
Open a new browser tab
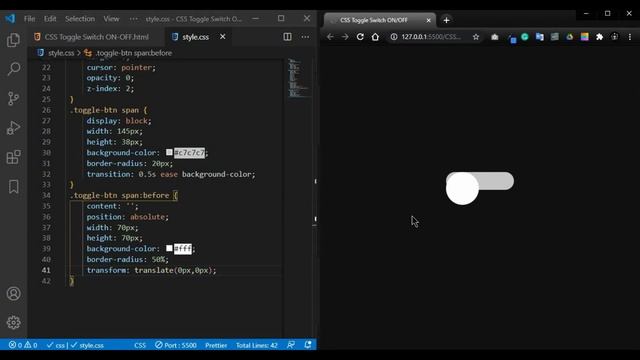point(446,20)
